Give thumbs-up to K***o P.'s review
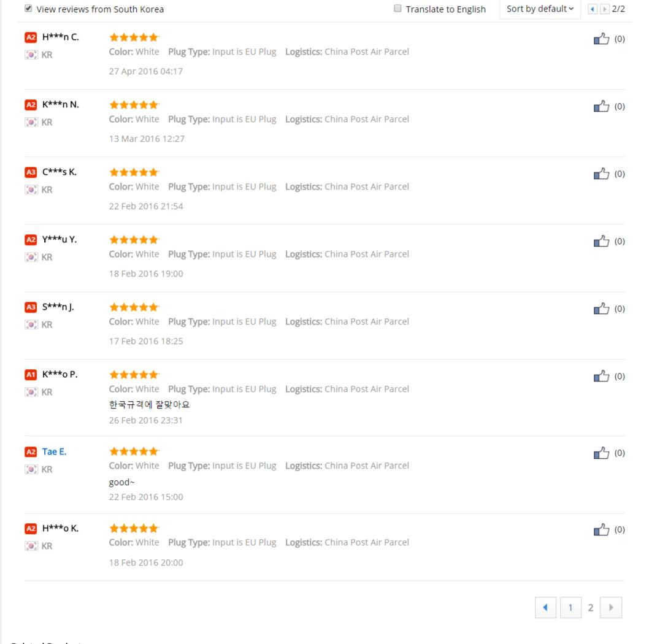Viewport: 649px width, 644px height. point(602,376)
